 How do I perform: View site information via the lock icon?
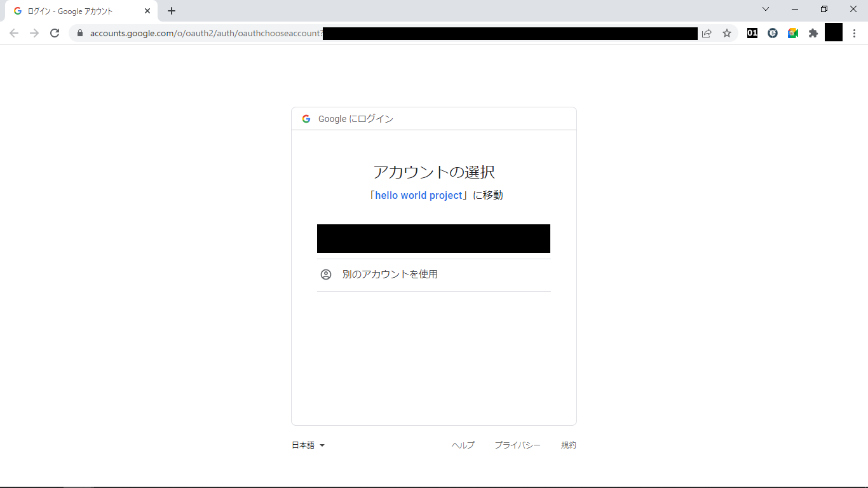point(80,33)
